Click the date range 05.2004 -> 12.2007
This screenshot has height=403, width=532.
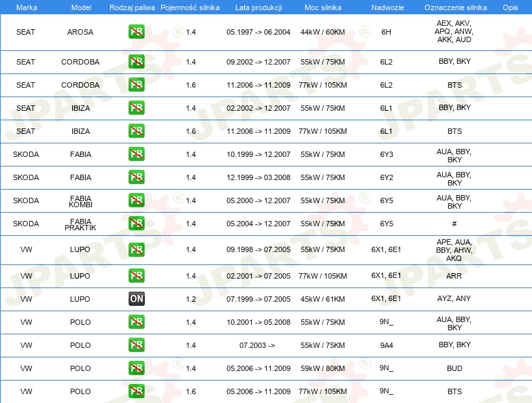point(259,224)
